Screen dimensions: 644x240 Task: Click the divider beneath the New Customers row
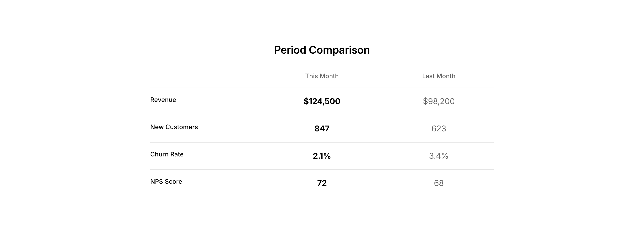[322, 142]
